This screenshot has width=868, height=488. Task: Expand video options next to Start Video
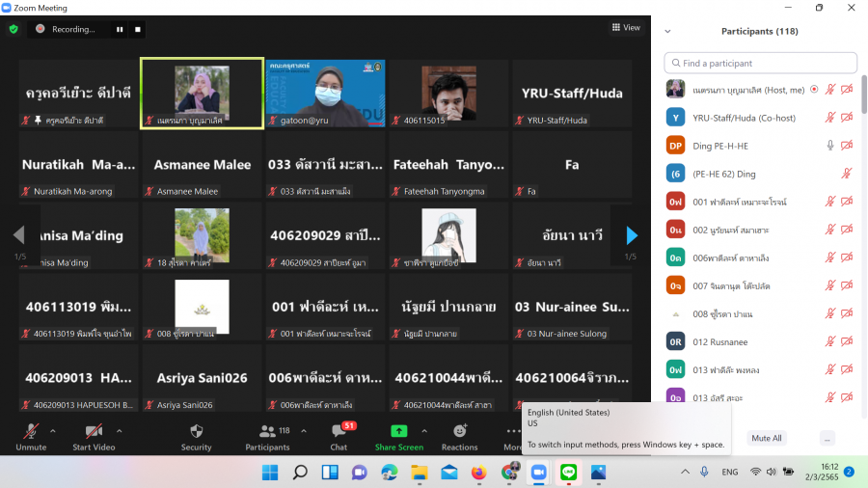(120, 431)
